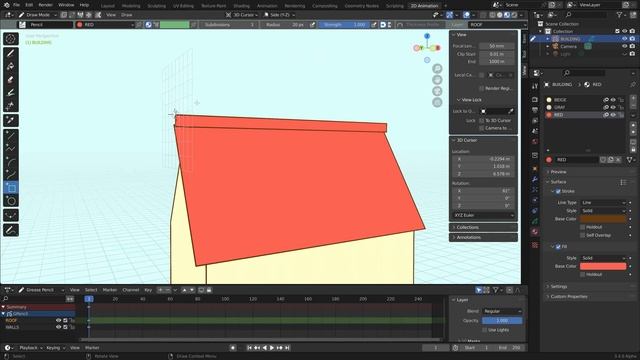Image resolution: width=640 pixels, height=360 pixels.
Task: Toggle visibility of the ROOF layer in timeline
Action: click(58, 320)
